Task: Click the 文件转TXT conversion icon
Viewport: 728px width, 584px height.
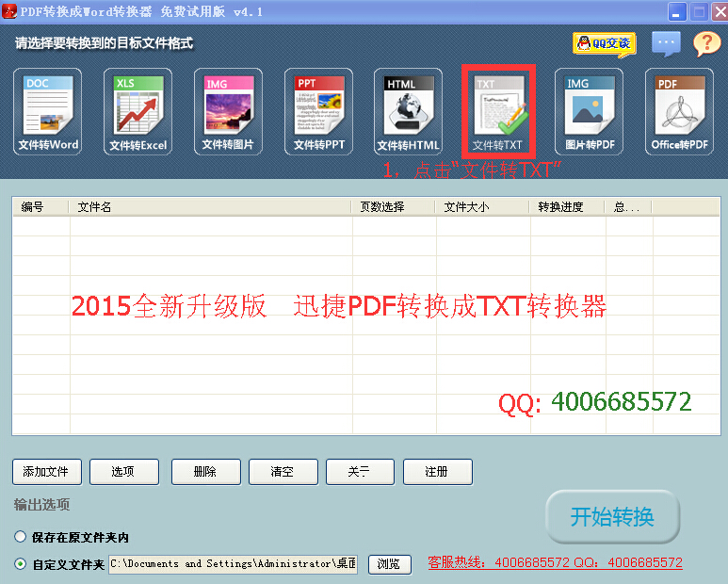Action: point(498,111)
